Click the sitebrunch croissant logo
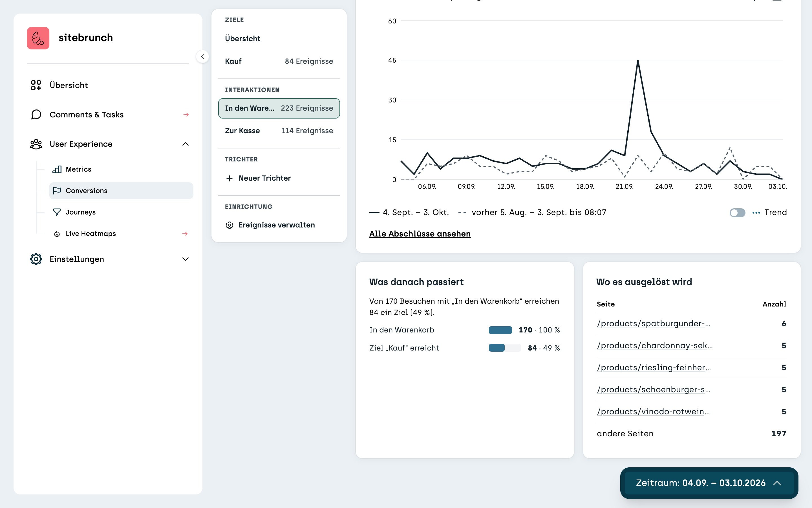This screenshot has height=508, width=812. [38, 38]
